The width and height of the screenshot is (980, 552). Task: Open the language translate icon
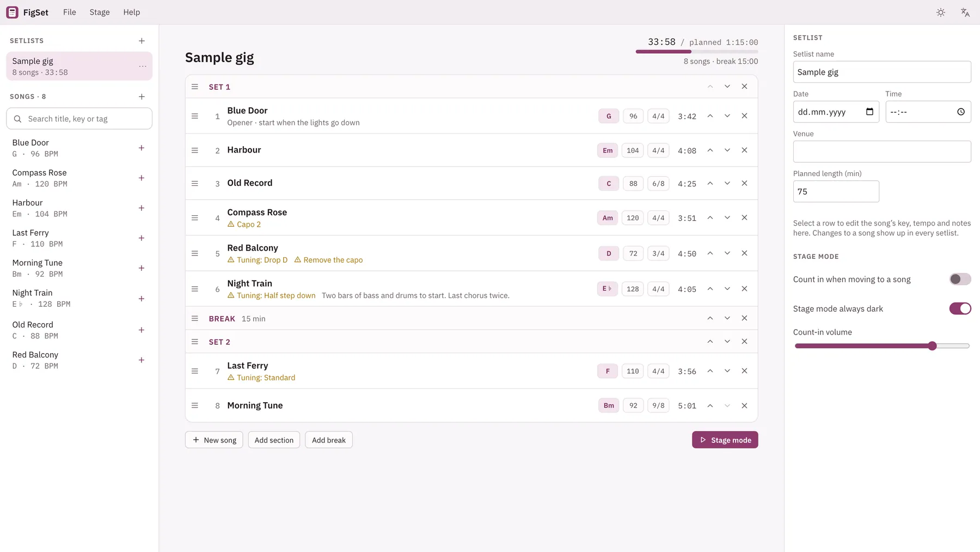point(965,12)
